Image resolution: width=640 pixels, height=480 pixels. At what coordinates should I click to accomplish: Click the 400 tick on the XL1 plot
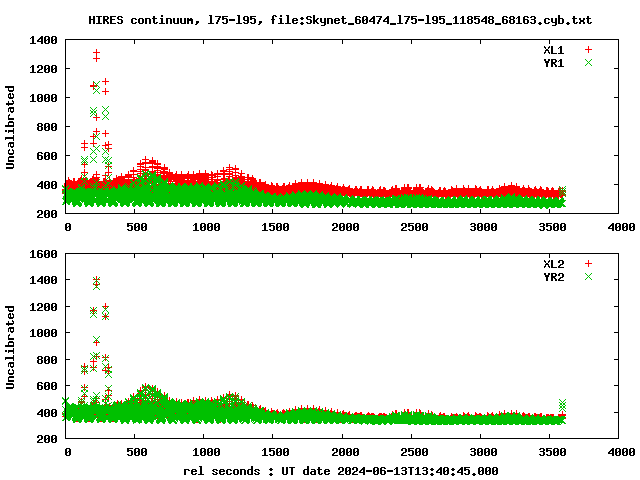47,185
